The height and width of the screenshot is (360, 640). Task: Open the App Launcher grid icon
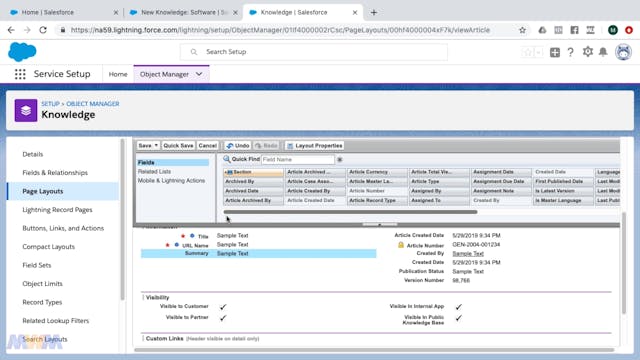coord(20,74)
